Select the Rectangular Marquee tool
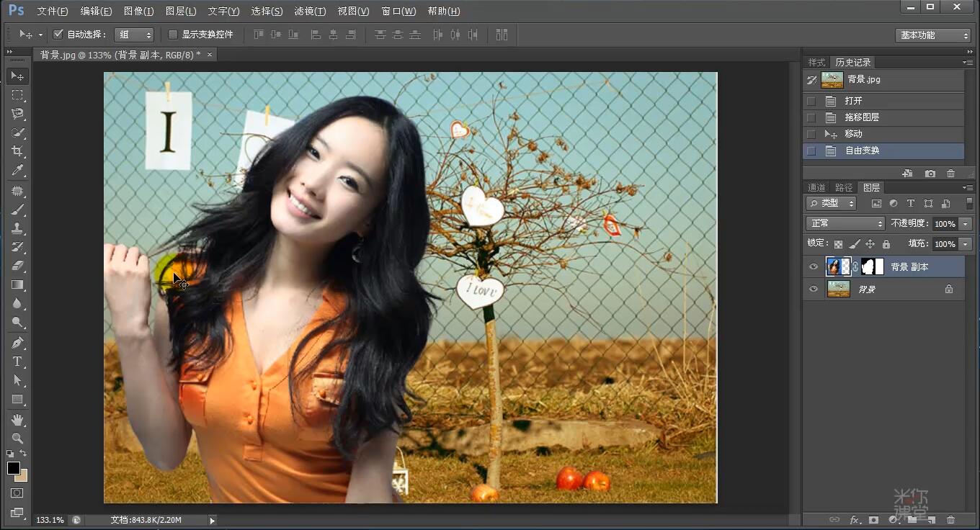980x530 pixels. coord(17,95)
